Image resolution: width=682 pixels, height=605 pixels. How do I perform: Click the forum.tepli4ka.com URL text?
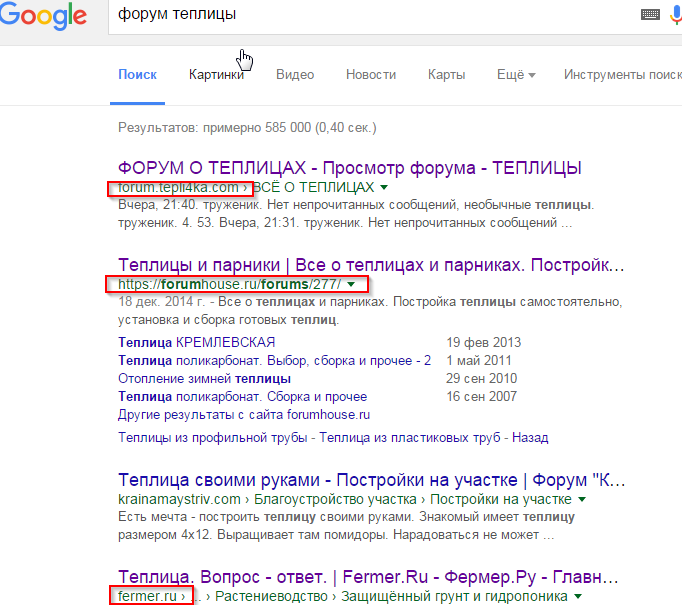point(178,187)
